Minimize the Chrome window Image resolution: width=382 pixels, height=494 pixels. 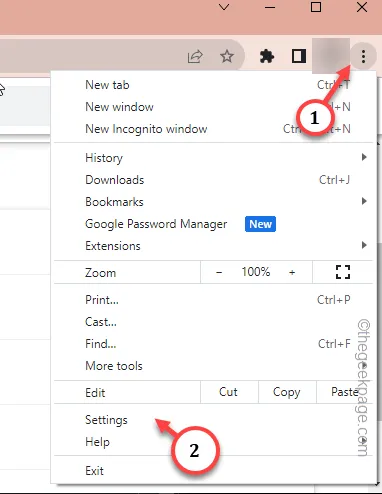(270, 7)
